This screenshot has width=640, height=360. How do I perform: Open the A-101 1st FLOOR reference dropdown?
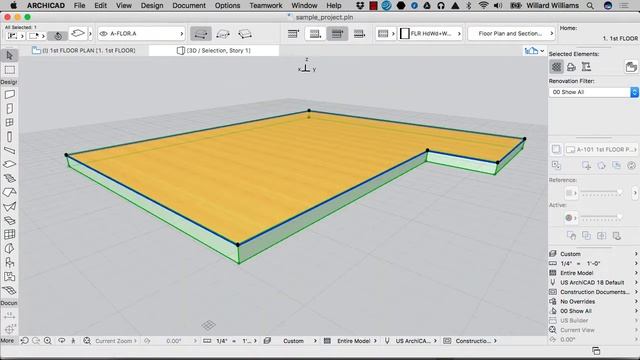point(601,149)
